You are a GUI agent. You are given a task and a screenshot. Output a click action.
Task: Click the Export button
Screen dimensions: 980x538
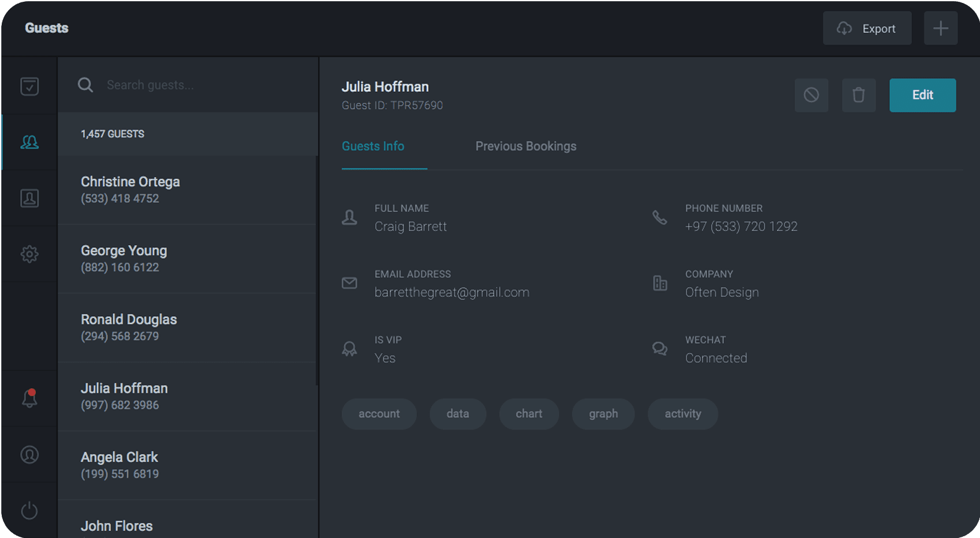pyautogui.click(x=867, y=28)
